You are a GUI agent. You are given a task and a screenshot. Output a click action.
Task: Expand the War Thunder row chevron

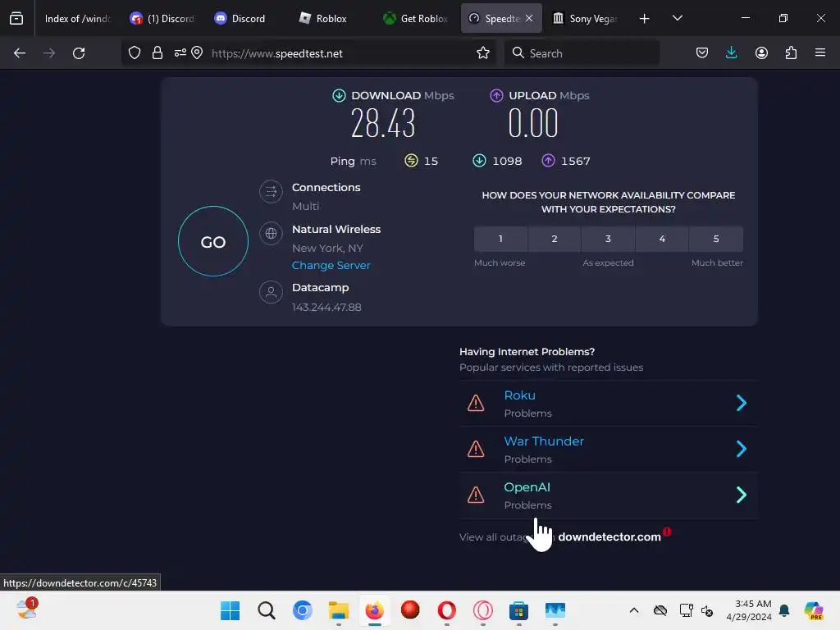pyautogui.click(x=742, y=449)
